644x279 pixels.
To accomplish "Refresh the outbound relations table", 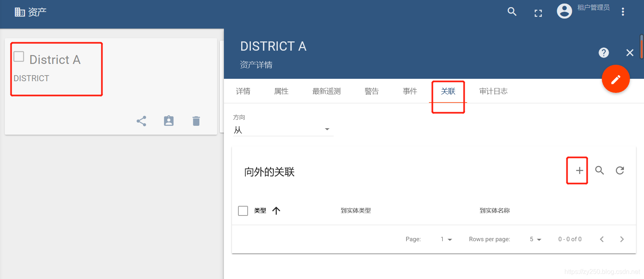I will [x=620, y=170].
